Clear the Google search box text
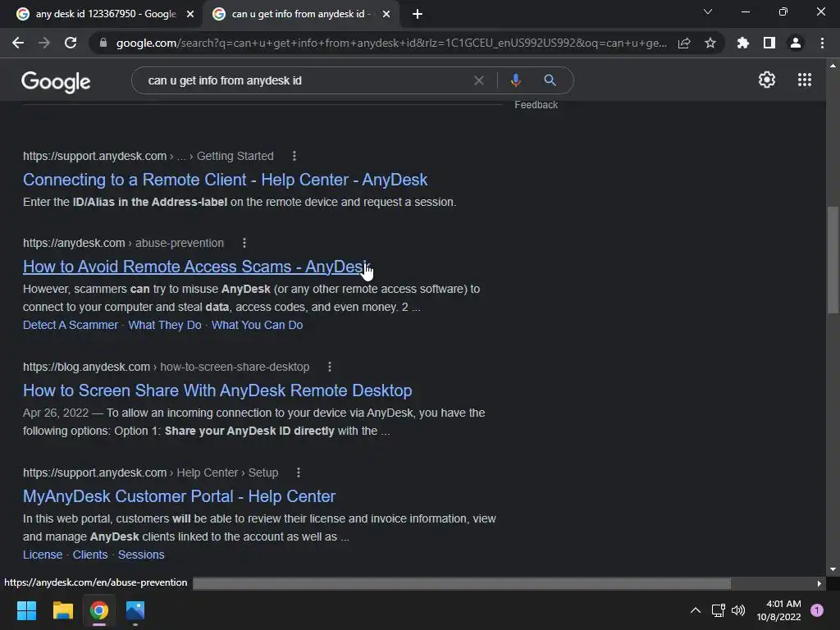The height and width of the screenshot is (630, 840). pyautogui.click(x=479, y=80)
